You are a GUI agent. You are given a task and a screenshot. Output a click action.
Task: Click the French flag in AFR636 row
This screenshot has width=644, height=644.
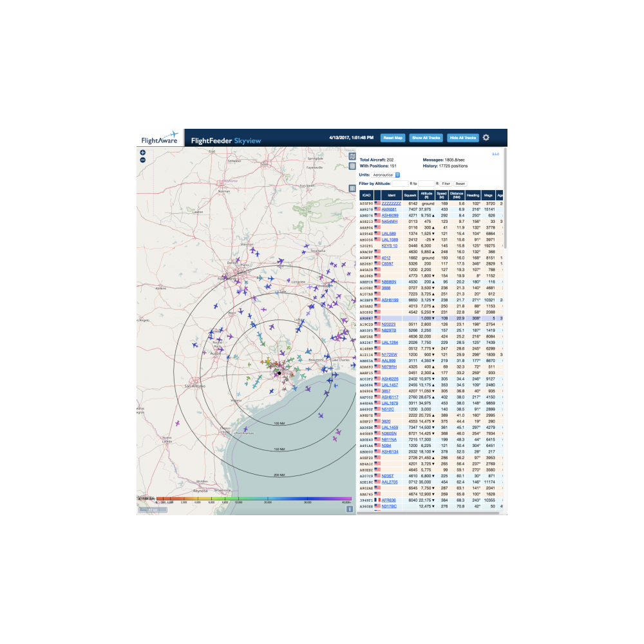pos(377,500)
